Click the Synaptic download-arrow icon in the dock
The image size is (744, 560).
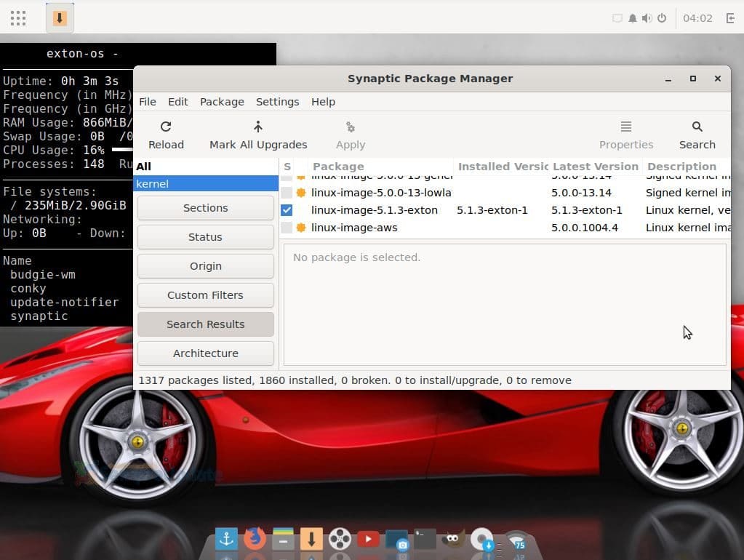(x=311, y=539)
